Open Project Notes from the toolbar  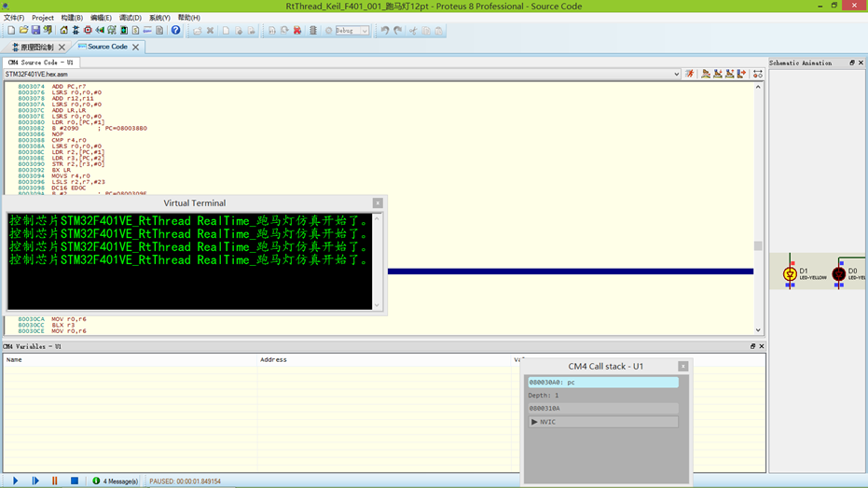(159, 31)
